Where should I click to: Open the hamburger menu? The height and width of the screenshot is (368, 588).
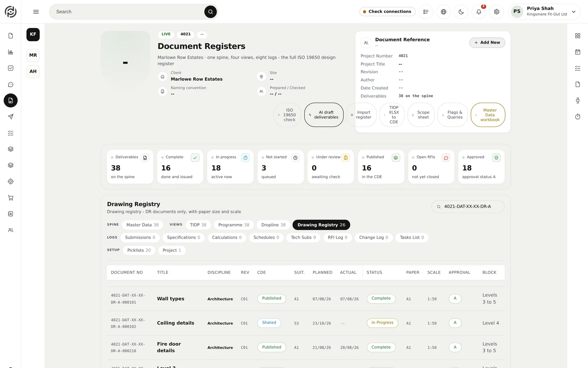(36, 12)
